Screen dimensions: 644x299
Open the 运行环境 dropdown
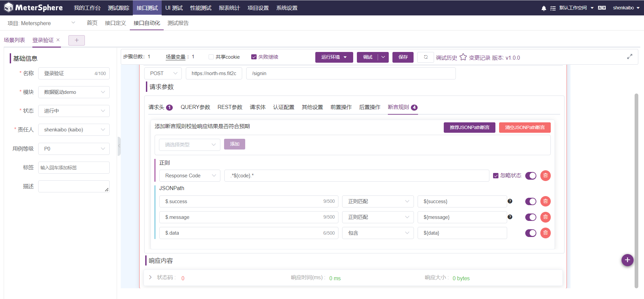click(x=334, y=57)
